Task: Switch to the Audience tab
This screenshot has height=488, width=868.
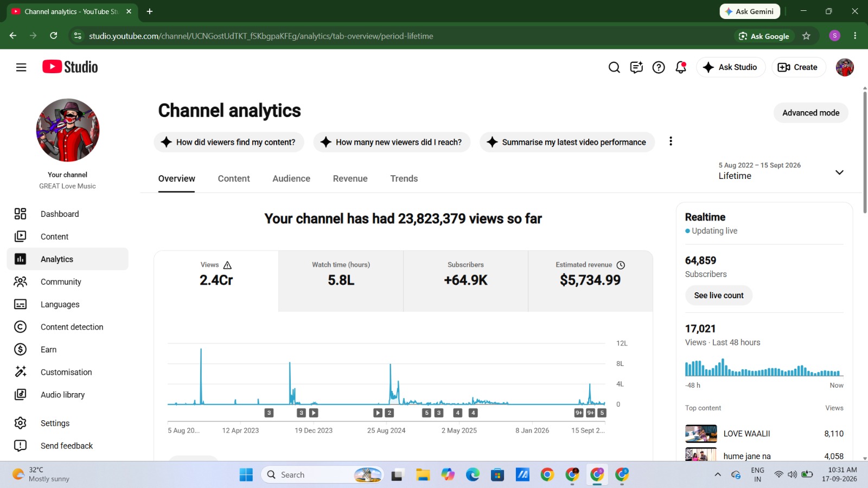Action: click(291, 178)
